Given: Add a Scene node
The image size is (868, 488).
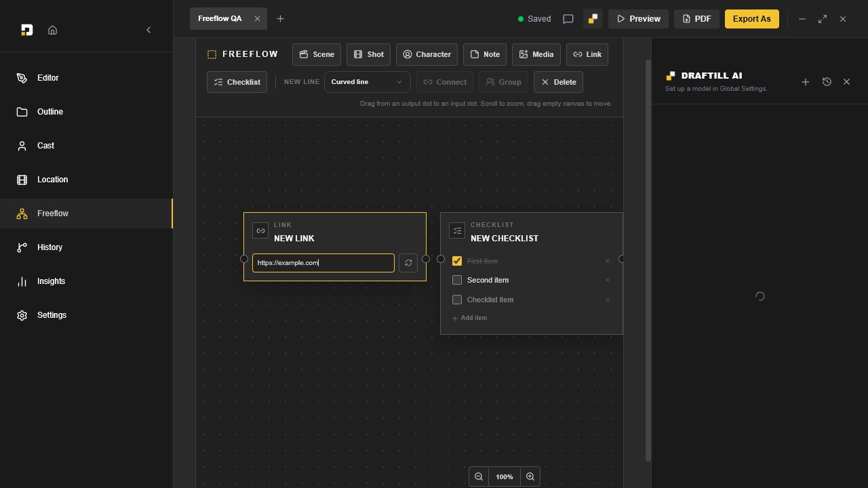Looking at the screenshot, I should pos(317,54).
